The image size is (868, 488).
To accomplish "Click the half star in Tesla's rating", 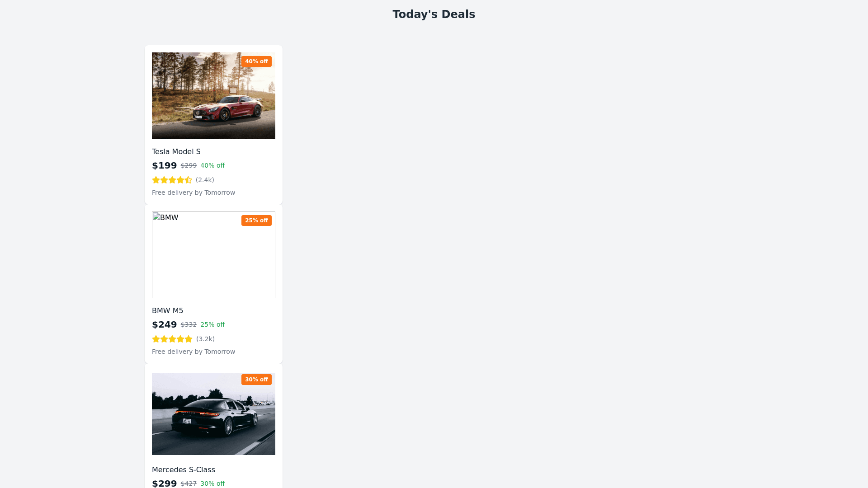I will tap(189, 180).
